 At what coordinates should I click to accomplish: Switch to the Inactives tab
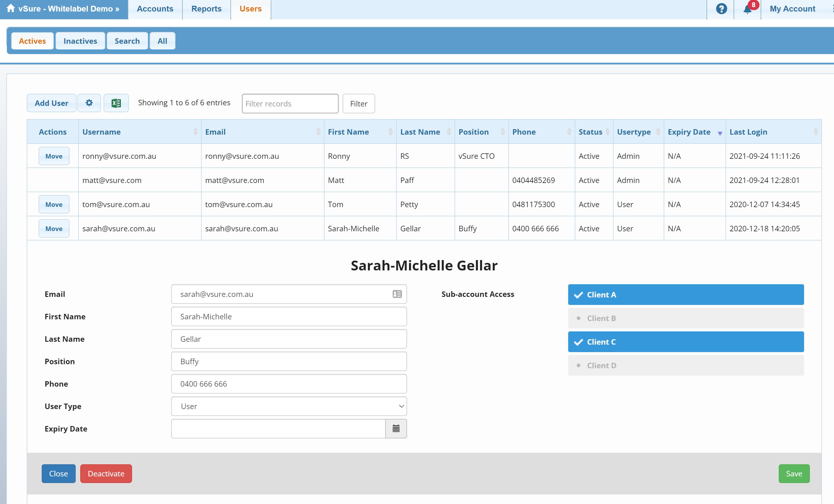[x=80, y=41]
